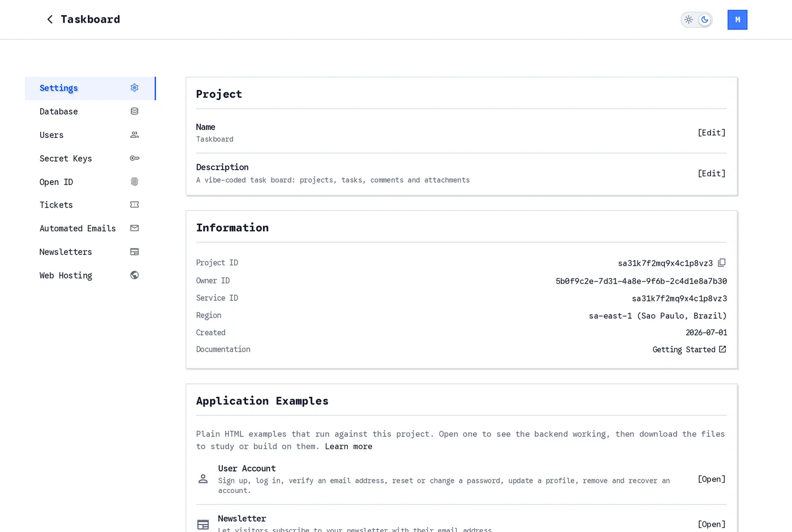Navigate to Newsletters section
The height and width of the screenshot is (532, 792).
pos(90,252)
